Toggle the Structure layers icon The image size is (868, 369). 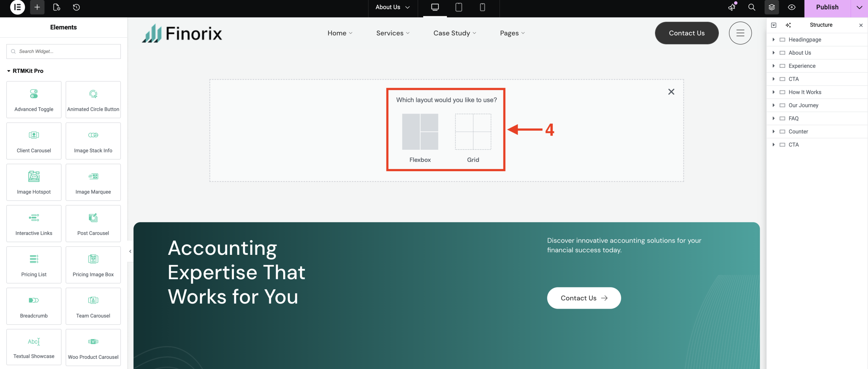tap(772, 7)
